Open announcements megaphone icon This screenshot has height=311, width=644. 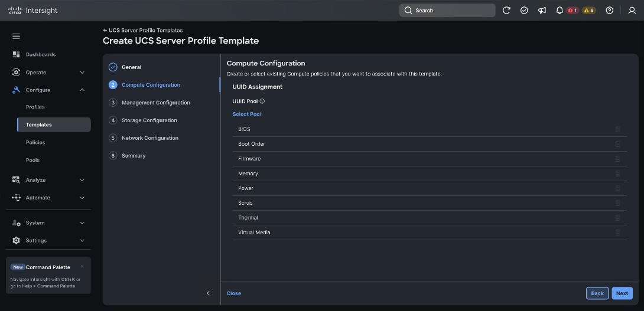(542, 10)
